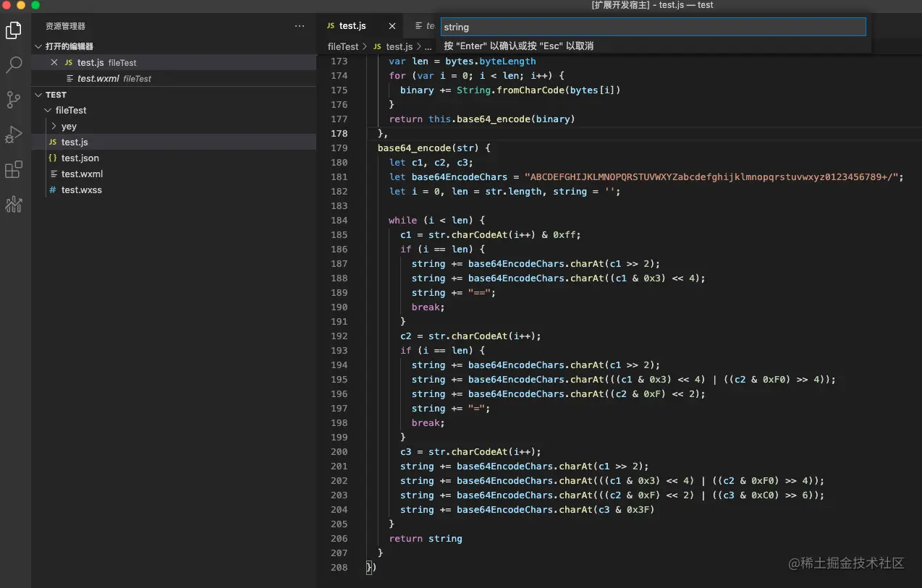Image resolution: width=922 pixels, height=588 pixels.
Task: Collapse the open editors section
Action: [x=39, y=46]
